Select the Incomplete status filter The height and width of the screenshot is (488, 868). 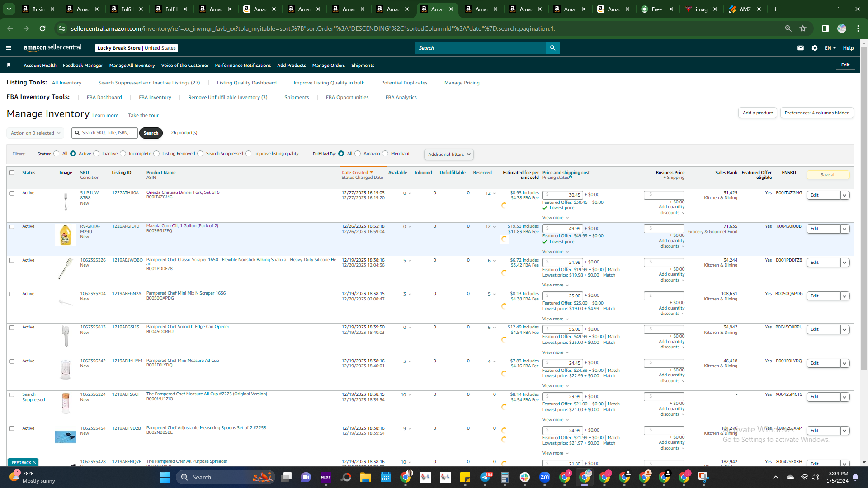coord(123,154)
